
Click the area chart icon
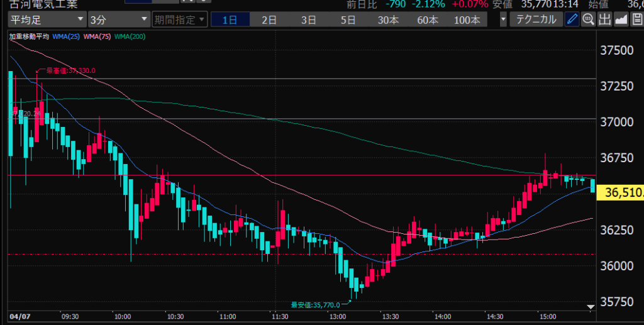point(621,19)
